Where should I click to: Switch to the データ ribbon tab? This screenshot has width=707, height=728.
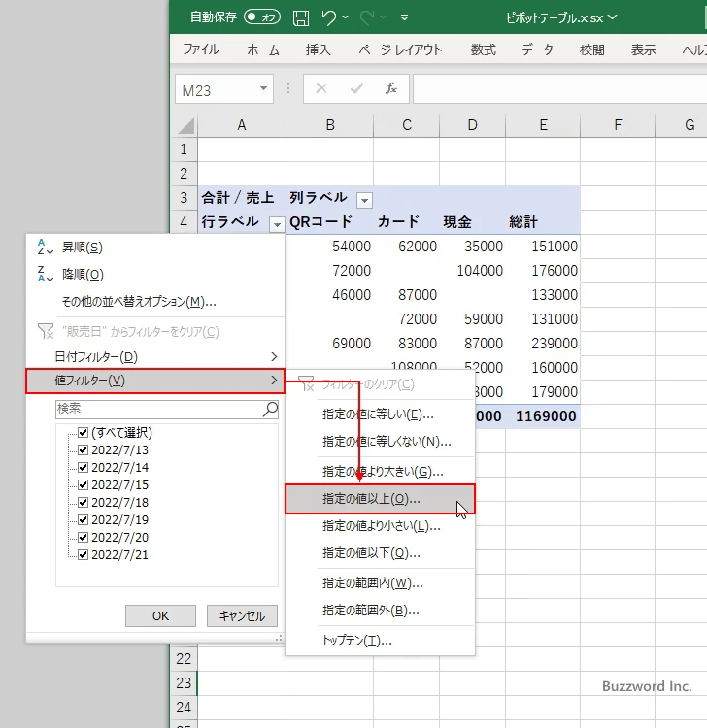pos(537,50)
